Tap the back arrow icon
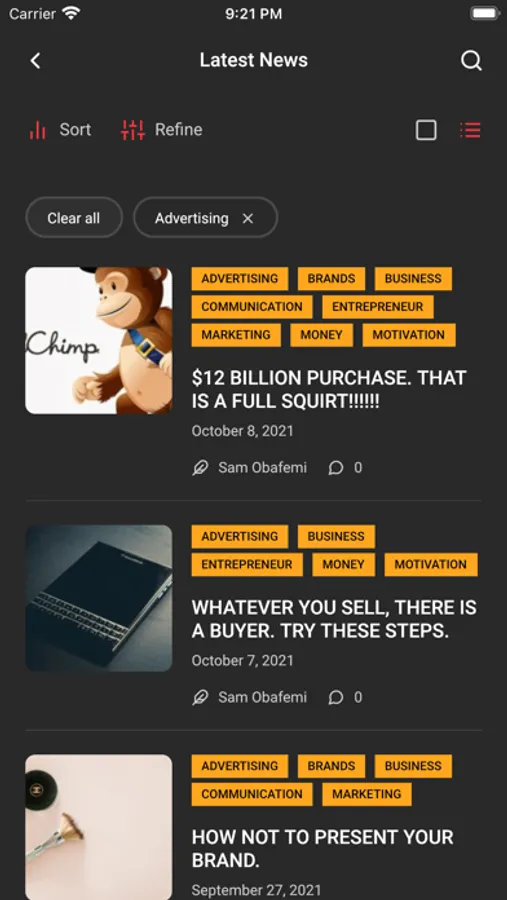This screenshot has width=507, height=900. tap(36, 60)
